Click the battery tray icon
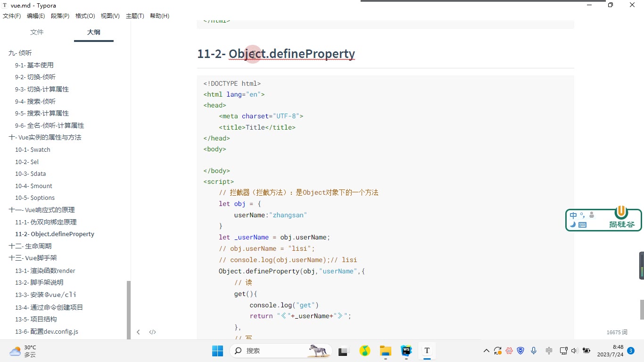 click(586, 351)
